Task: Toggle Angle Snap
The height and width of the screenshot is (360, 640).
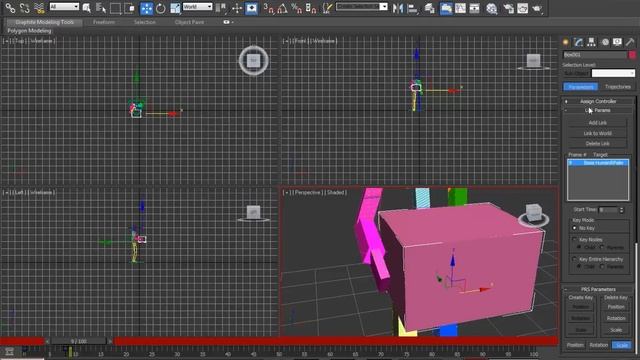Action: click(282, 8)
